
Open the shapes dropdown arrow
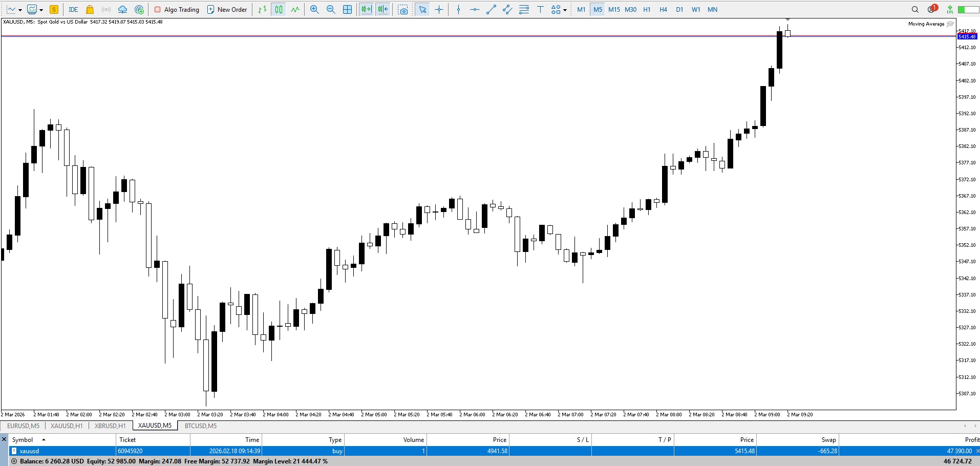pos(564,9)
